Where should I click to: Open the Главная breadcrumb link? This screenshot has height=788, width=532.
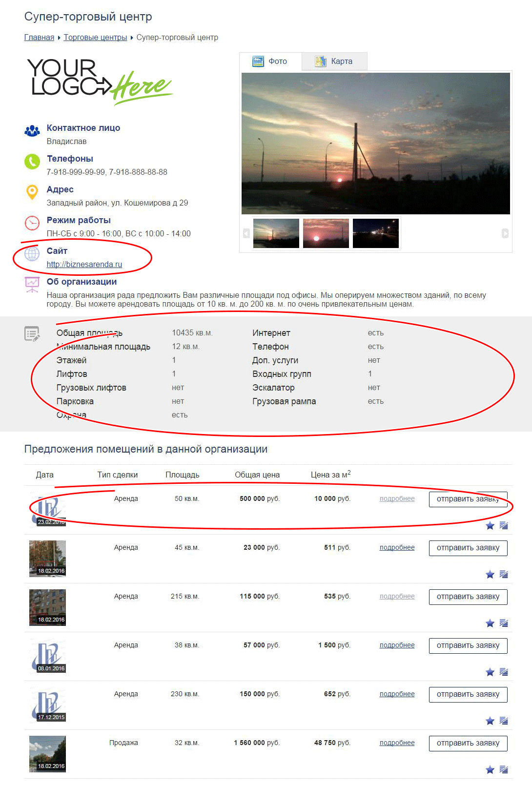[39, 38]
